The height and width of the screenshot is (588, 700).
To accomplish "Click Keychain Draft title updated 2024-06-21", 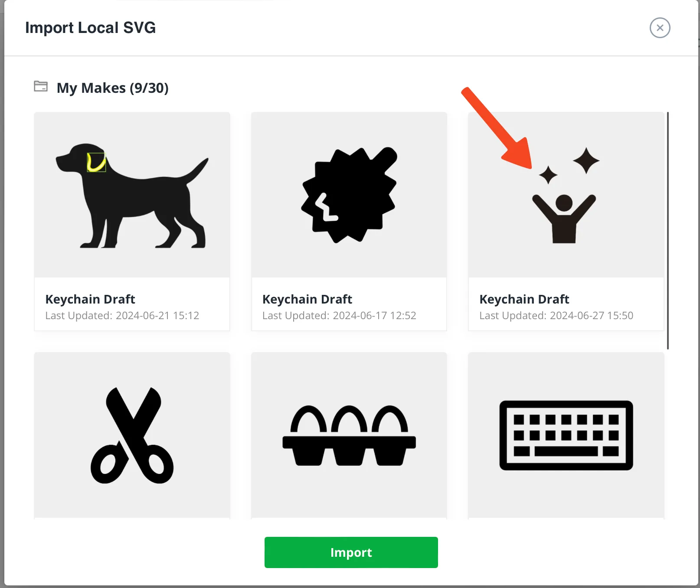I will point(90,299).
